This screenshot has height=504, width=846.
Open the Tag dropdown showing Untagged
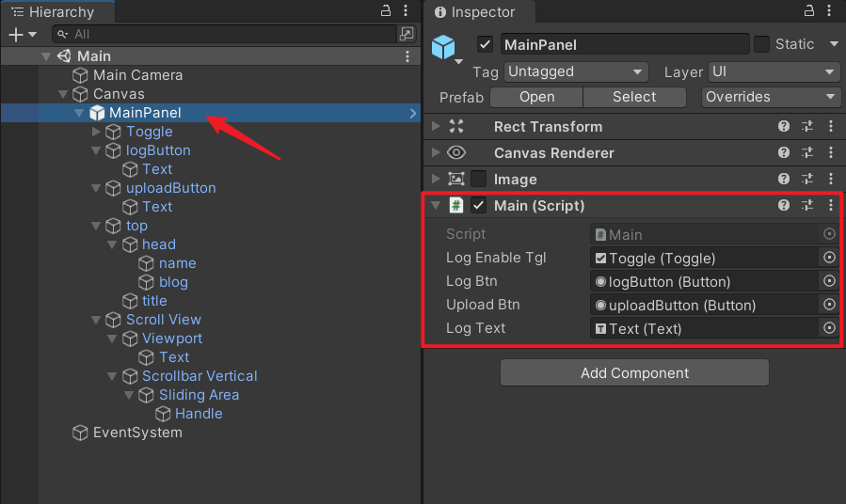click(575, 71)
